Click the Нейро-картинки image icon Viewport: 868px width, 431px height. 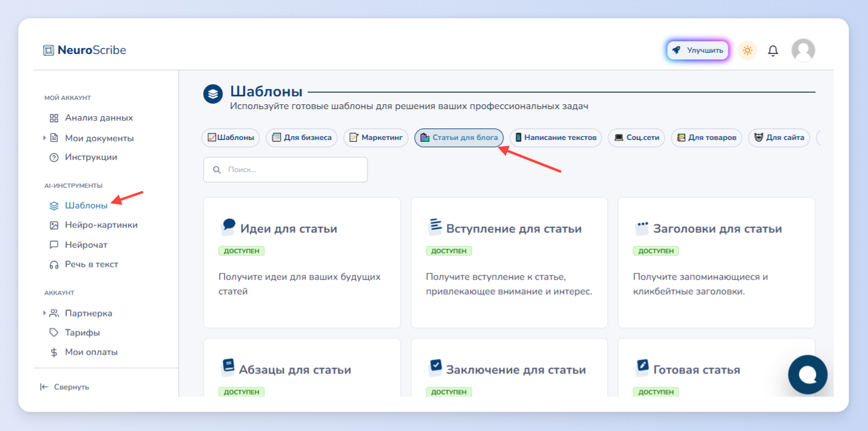54,225
